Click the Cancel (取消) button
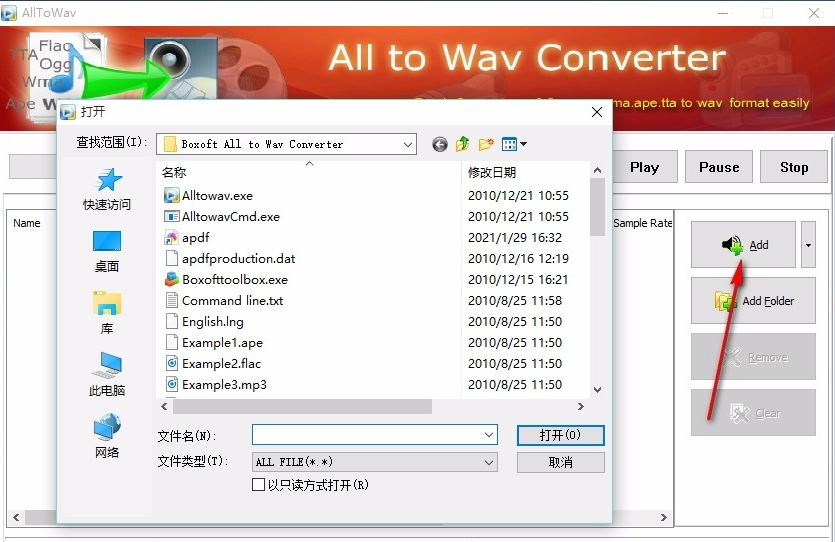Image resolution: width=835 pixels, height=542 pixels. (560, 462)
